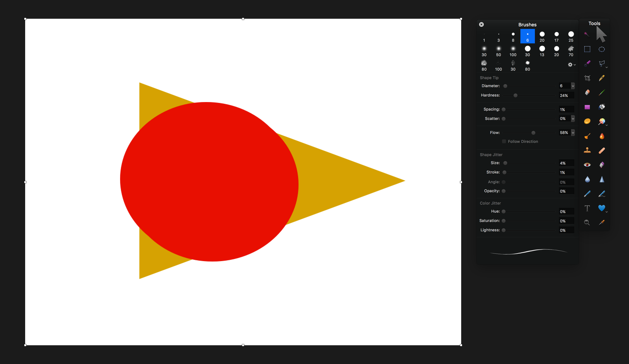Image resolution: width=629 pixels, height=364 pixels.
Task: Choose the Elliptical Marquee tool
Action: pos(602,49)
